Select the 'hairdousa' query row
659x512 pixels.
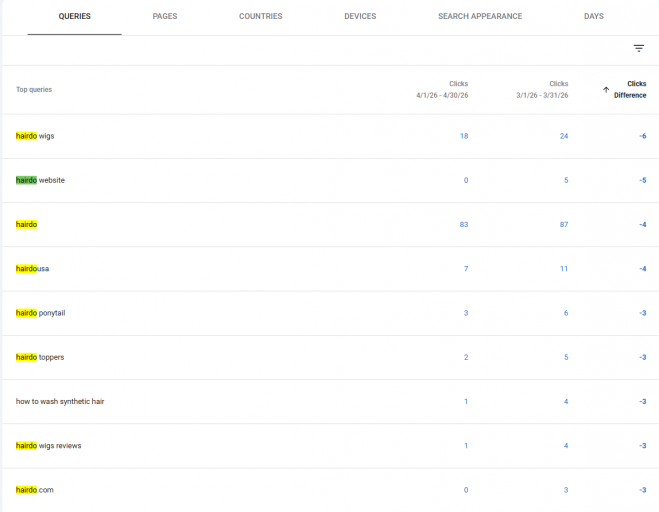point(330,269)
